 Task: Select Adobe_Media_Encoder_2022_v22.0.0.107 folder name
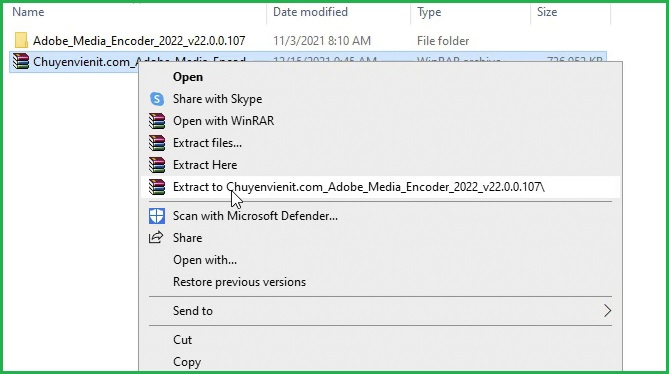(139, 41)
